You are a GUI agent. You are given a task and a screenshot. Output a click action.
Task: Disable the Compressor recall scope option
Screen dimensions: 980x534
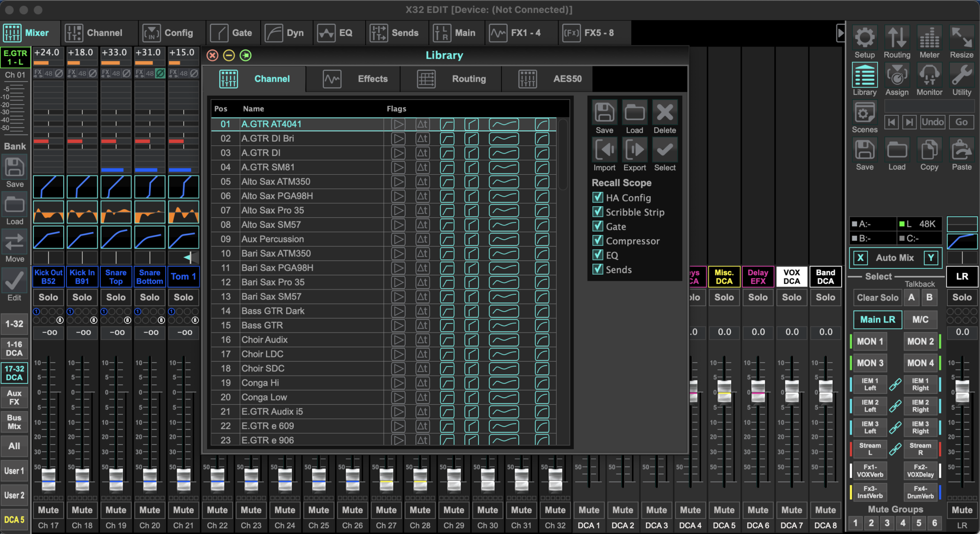(597, 241)
